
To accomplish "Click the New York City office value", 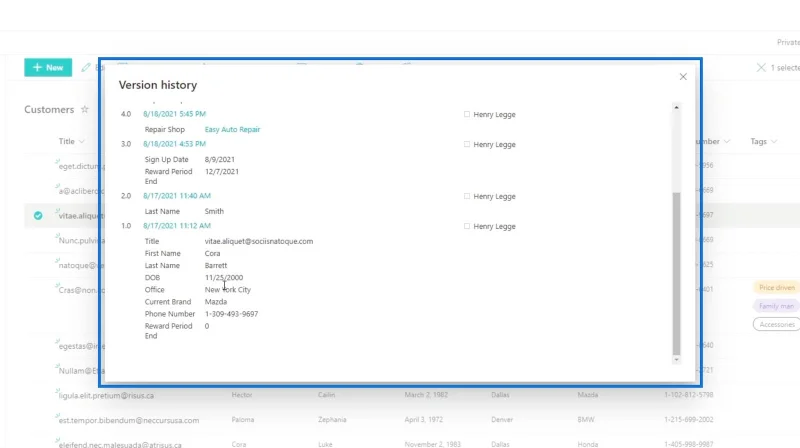I will tap(228, 290).
